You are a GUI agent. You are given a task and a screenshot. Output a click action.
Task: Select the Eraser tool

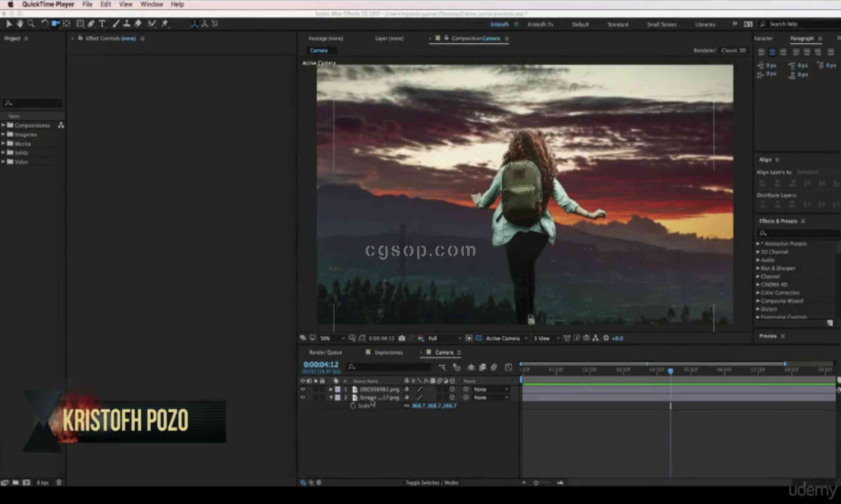click(138, 24)
